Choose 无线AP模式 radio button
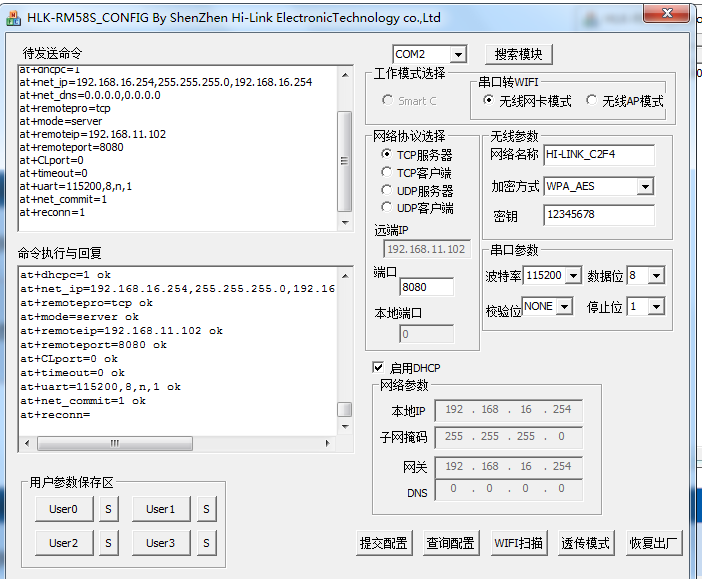702x579 pixels. coord(592,101)
